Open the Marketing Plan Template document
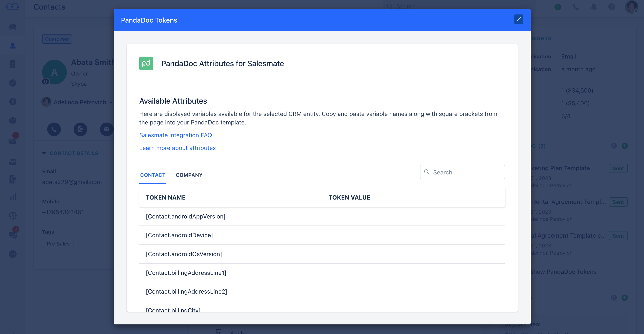Screen dimensions: 644x334 [560, 168]
